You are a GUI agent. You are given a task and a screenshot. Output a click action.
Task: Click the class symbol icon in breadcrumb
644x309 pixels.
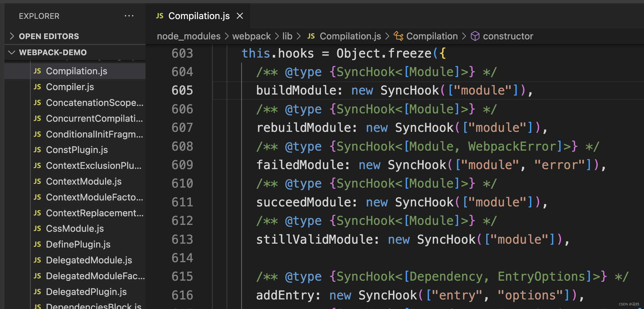click(x=398, y=36)
